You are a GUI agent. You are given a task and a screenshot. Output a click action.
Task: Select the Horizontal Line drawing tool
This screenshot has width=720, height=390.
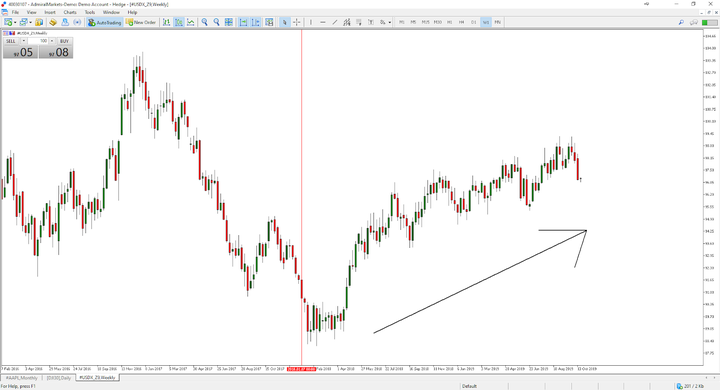323,22
